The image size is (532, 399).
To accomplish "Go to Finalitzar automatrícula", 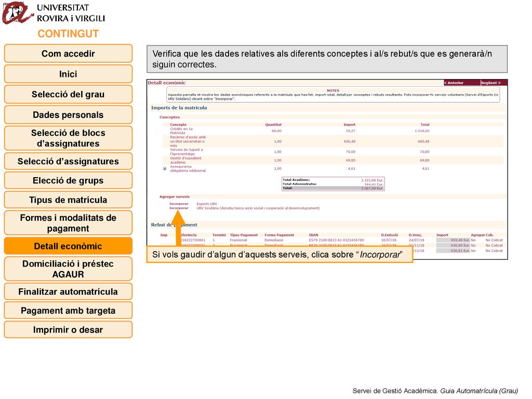I will pyautogui.click(x=68, y=291).
